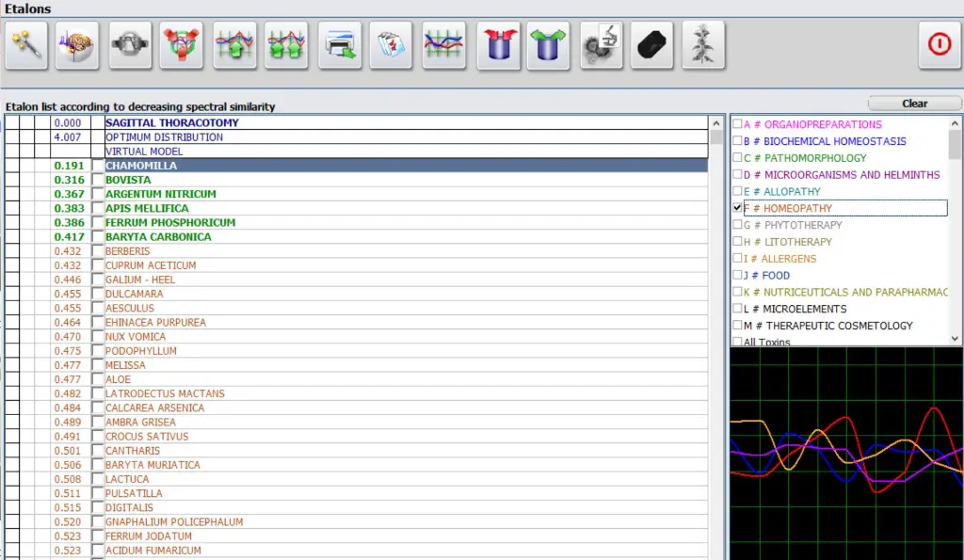Click the spectral curve graph panel
Viewport: 964px width, 560px height.
pyautogui.click(x=845, y=454)
